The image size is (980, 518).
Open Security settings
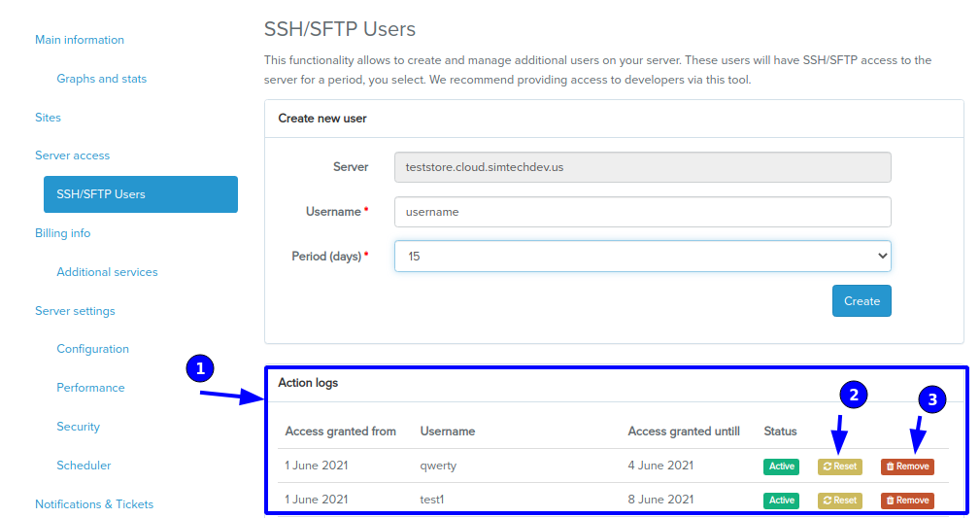pyautogui.click(x=78, y=427)
